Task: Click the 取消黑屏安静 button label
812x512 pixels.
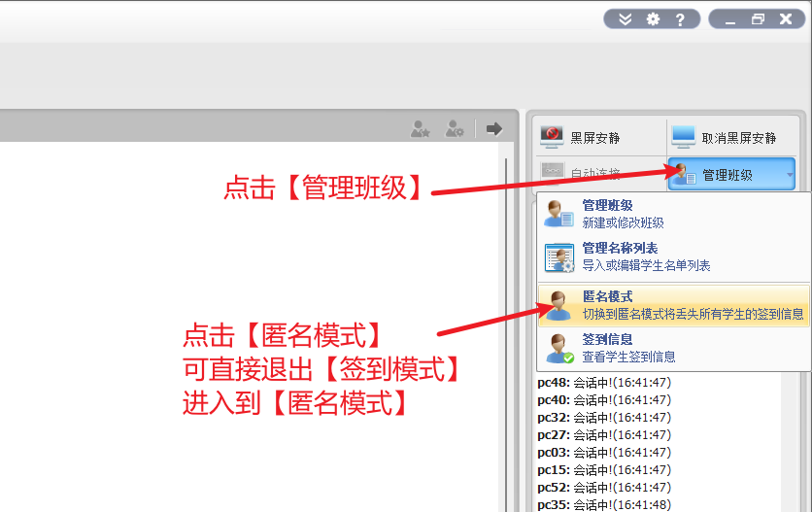Action: [738, 138]
